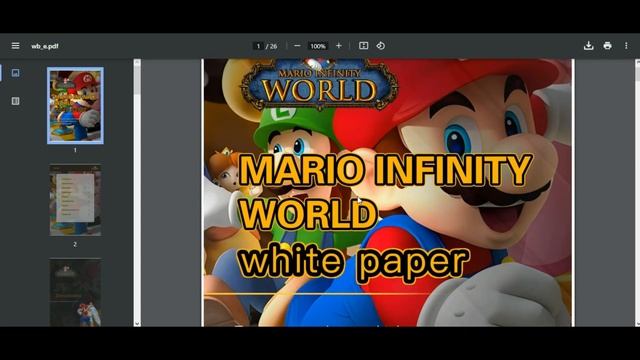This screenshot has width=640, height=360.
Task: Open the page 3 thumbnail
Action: (76, 292)
